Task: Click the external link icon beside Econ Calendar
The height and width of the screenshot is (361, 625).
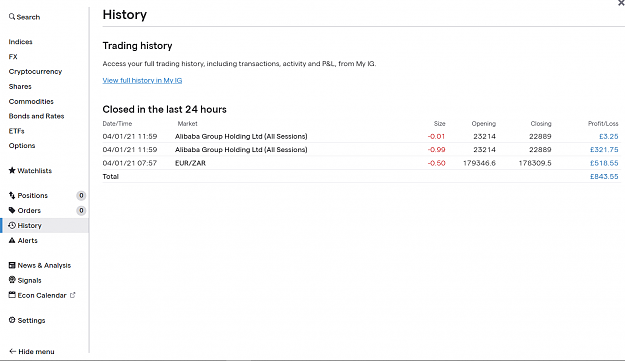Action: coord(73,295)
